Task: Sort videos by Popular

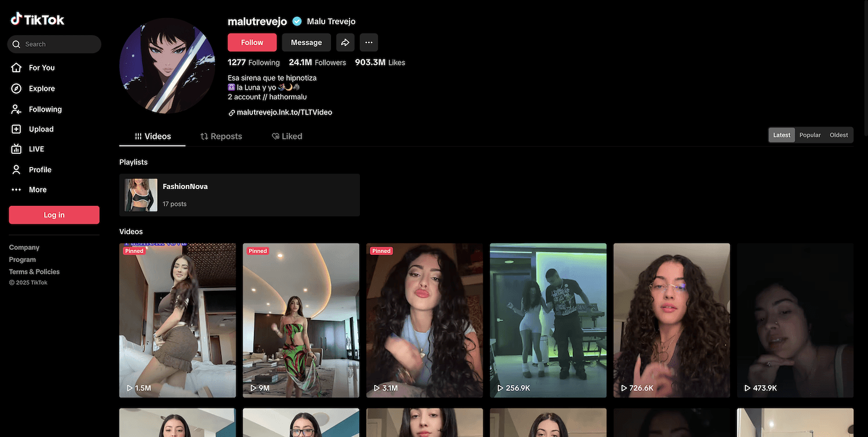Action: tap(810, 135)
